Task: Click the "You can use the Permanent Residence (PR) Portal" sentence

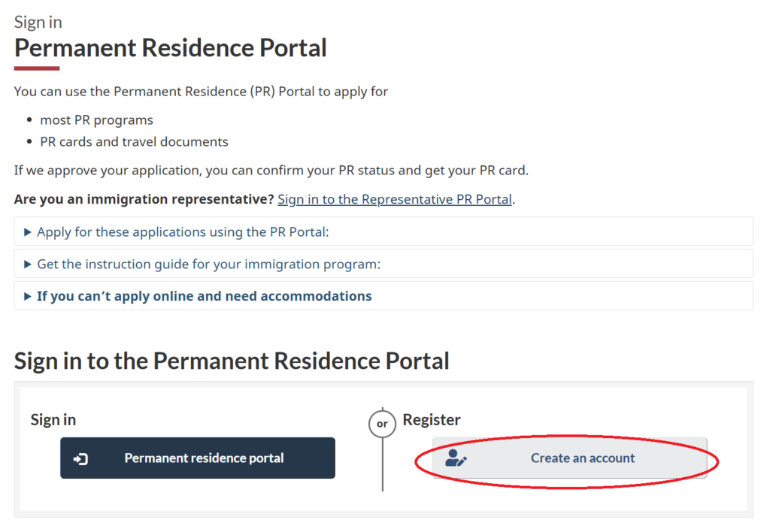Action: coord(201,92)
